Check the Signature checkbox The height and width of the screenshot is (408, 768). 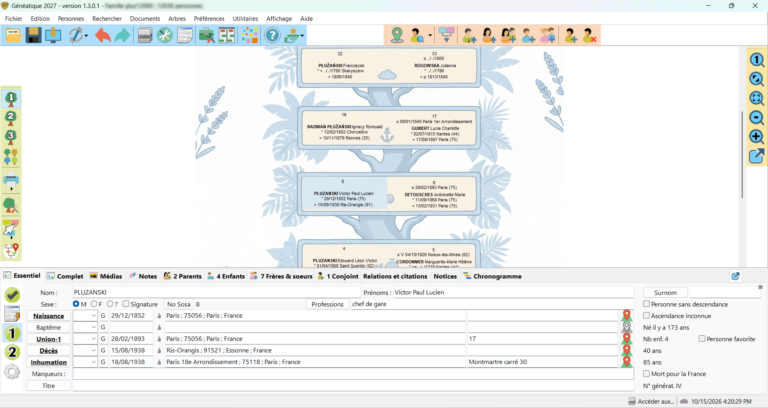point(126,304)
